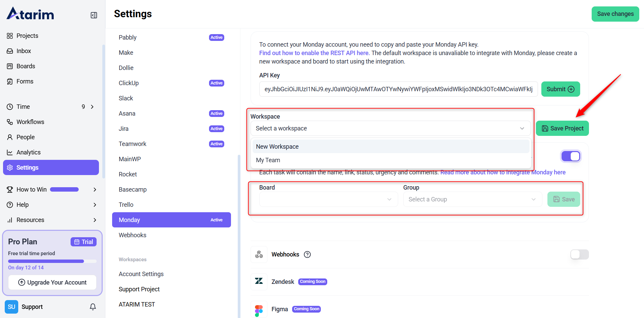Click the Webhooks help question mark icon

[307, 254]
